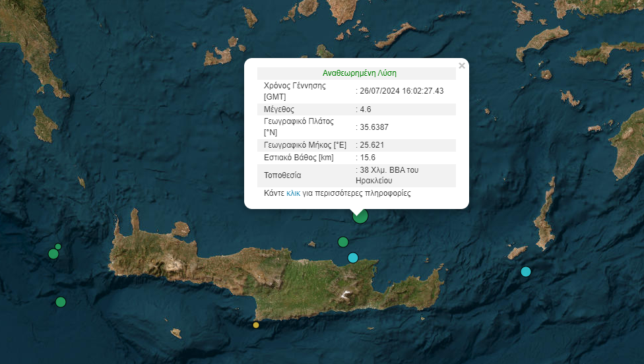The width and height of the screenshot is (644, 364).
Task: Click the medium green marker north of Heraklion
Action: (343, 242)
